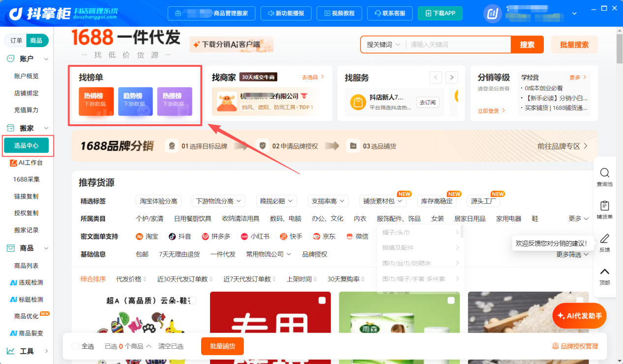The image size is (623, 364).
Task: Click the 下载APP button
Action: tap(440, 13)
